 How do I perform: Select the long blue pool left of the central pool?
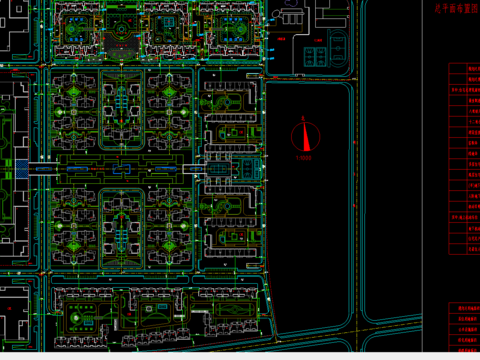(x=77, y=169)
